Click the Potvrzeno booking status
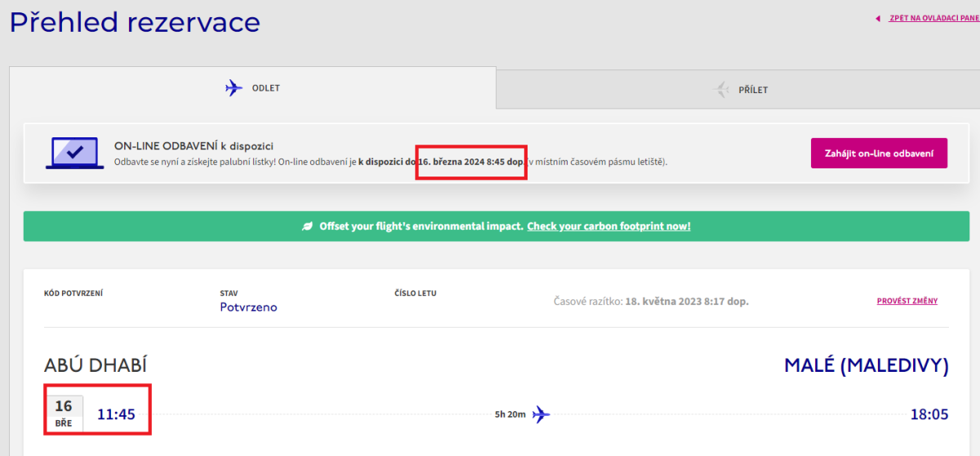 tap(248, 307)
